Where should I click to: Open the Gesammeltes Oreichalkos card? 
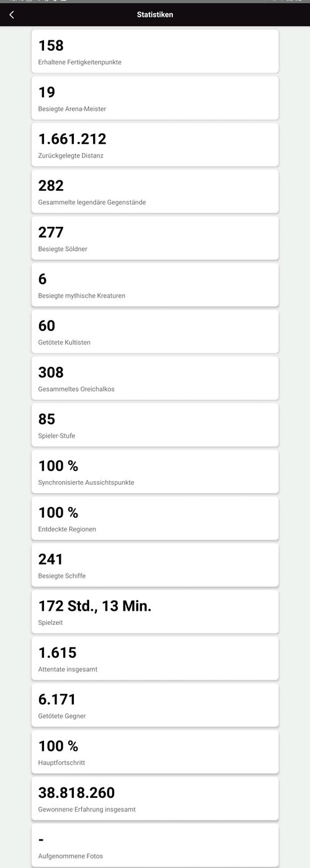155,378
